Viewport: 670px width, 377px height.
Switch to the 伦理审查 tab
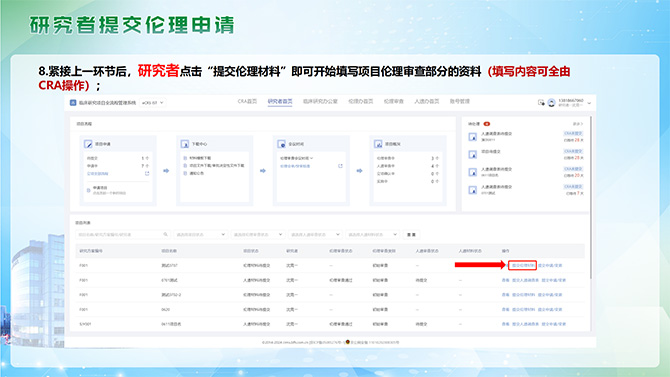(x=393, y=101)
